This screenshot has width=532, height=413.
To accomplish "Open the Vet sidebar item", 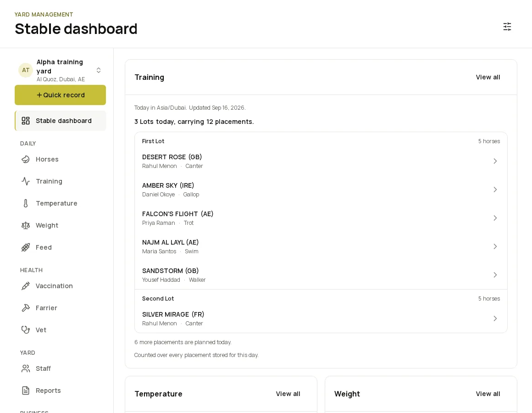I will point(61,330).
